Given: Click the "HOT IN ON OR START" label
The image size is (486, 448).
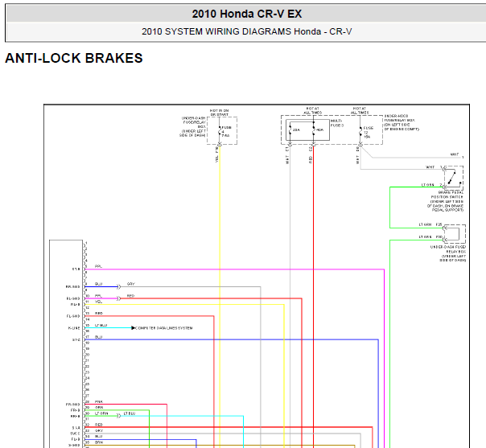Looking at the screenshot, I should (x=219, y=113).
